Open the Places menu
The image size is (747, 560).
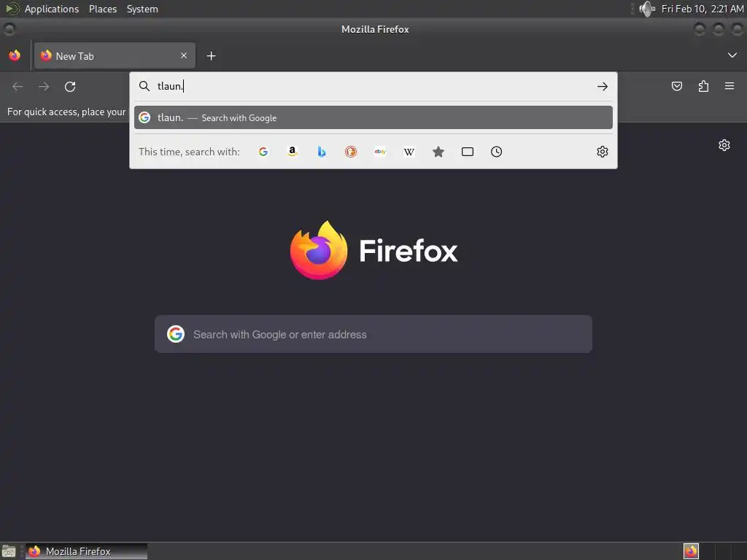102,9
